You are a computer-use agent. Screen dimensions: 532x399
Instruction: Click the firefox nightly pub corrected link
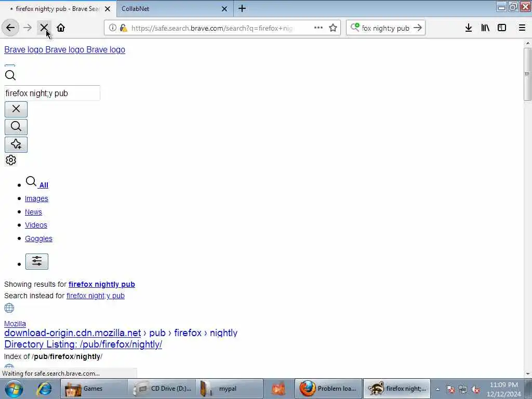102,284
